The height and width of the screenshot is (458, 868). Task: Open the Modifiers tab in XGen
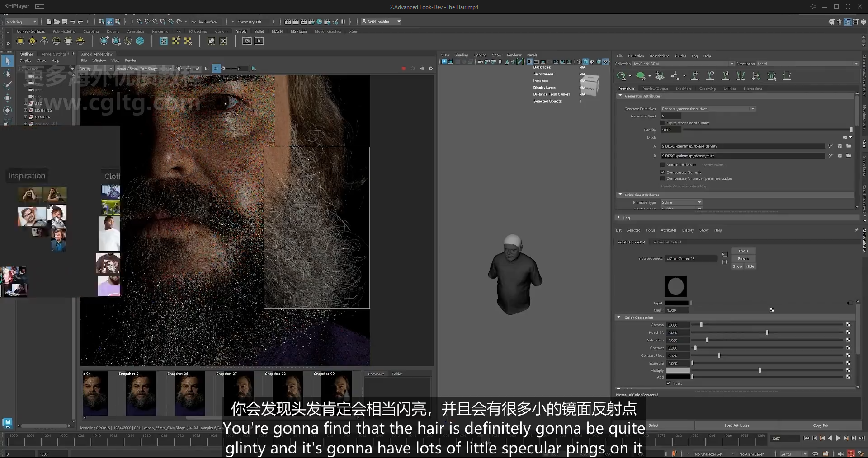click(684, 89)
